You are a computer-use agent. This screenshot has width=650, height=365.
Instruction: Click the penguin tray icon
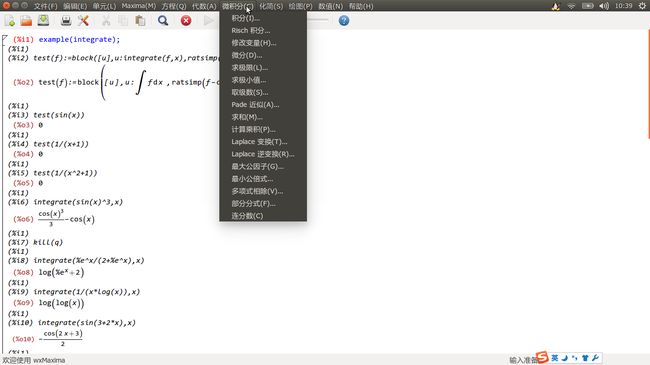click(x=556, y=6)
